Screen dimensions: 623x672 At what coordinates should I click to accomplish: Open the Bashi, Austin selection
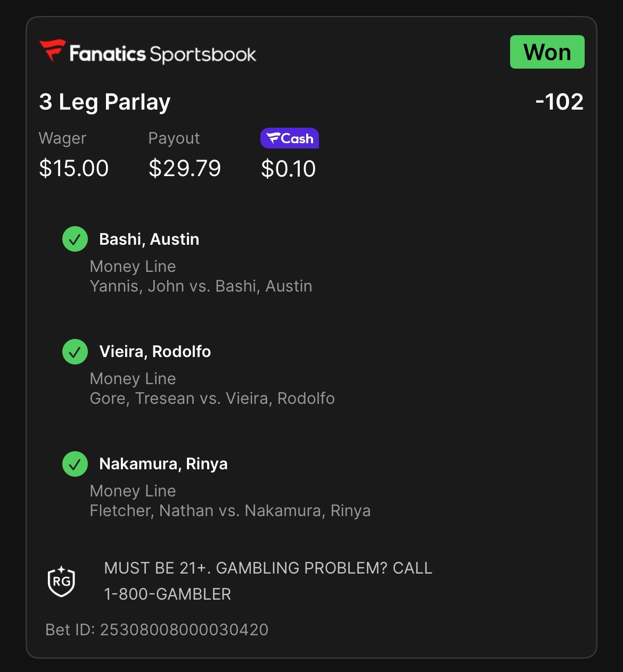pos(149,239)
